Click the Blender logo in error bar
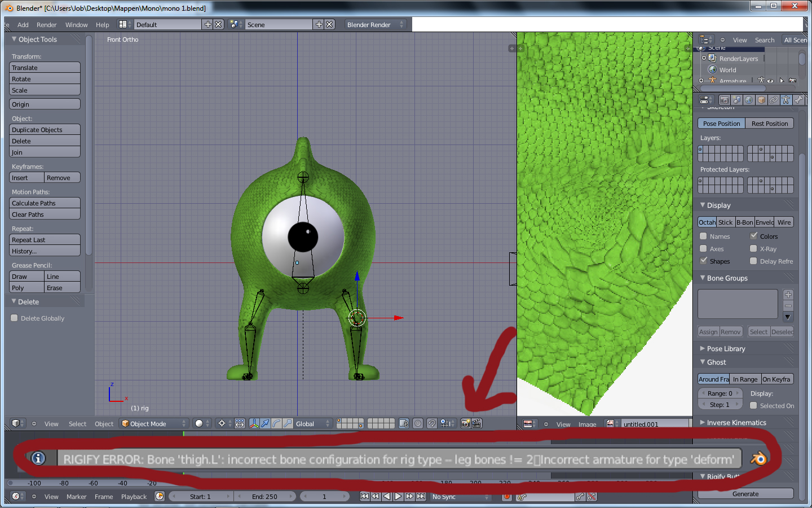812x508 pixels. [x=758, y=458]
